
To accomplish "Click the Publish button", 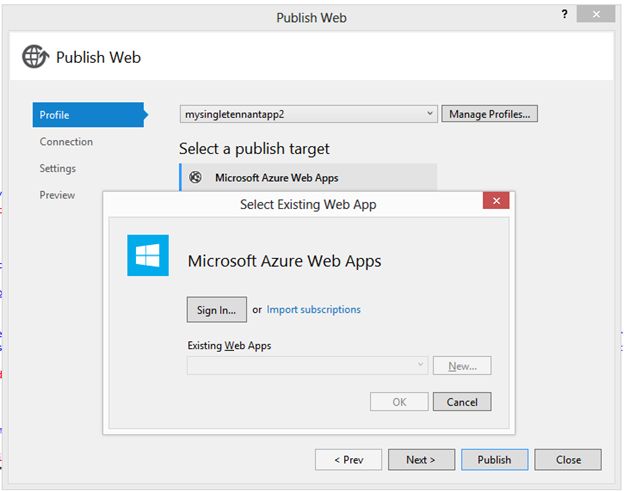I will tap(495, 460).
